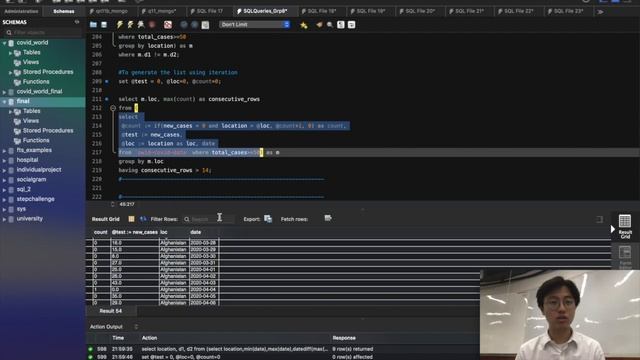The height and width of the screenshot is (360, 640).
Task: Switch to the Administration tab
Action: 21,11
